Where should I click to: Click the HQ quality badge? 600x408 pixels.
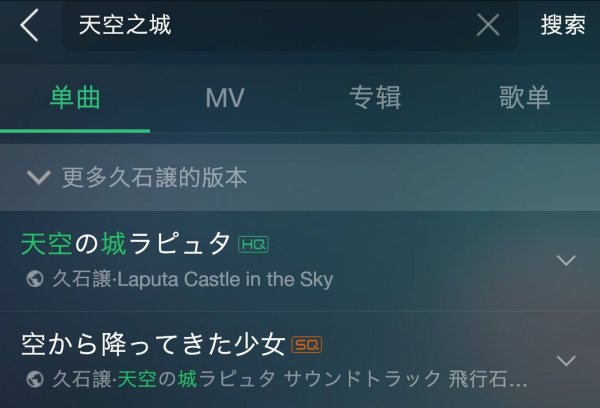click(x=253, y=245)
